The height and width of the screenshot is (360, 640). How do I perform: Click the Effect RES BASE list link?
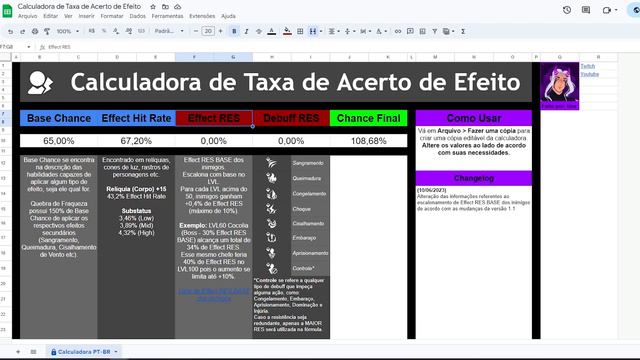pyautogui.click(x=214, y=295)
